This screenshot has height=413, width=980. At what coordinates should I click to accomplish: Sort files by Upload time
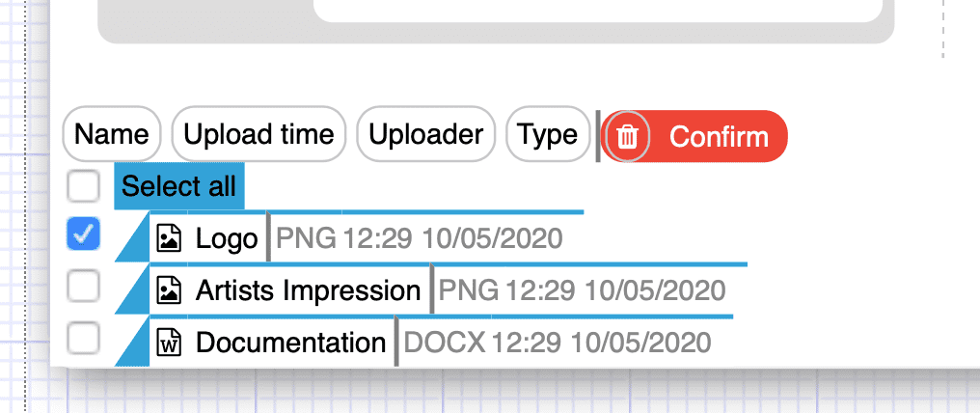pos(259,134)
